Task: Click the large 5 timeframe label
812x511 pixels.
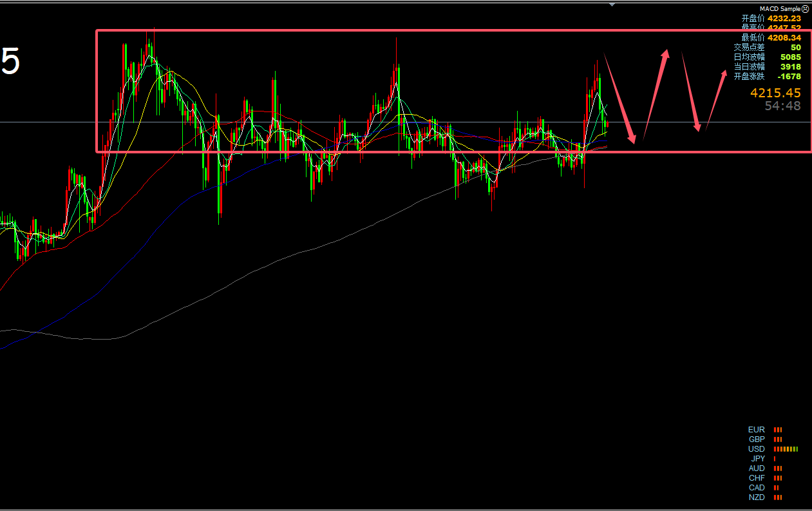Action: [x=10, y=62]
